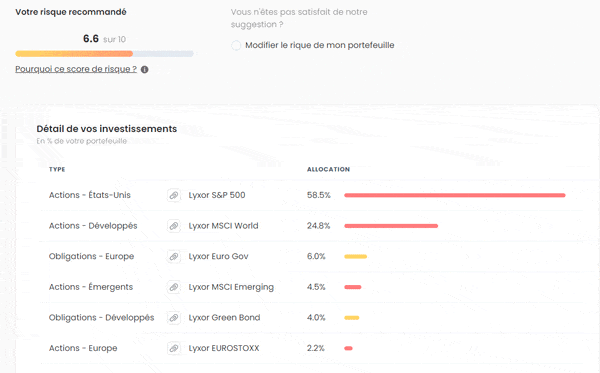Select the 'Actions - Développés' row label
Screen dimensions: 600x373
93,226
